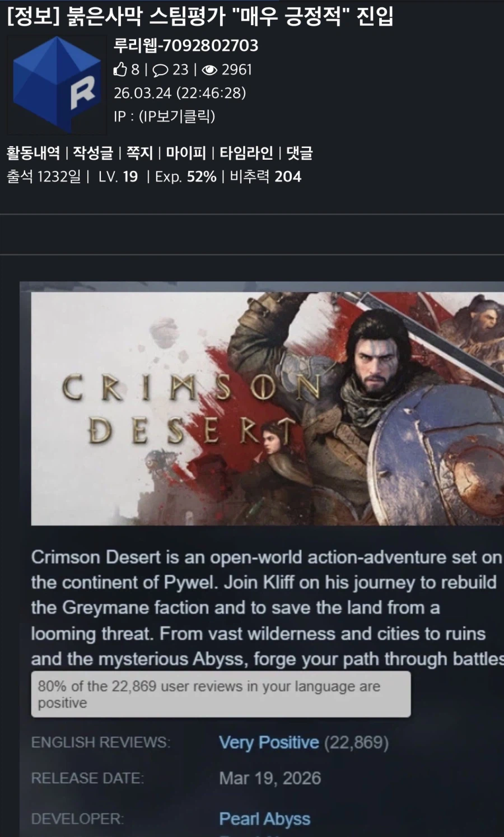Open the Pearl Abyss developer link

click(x=264, y=819)
